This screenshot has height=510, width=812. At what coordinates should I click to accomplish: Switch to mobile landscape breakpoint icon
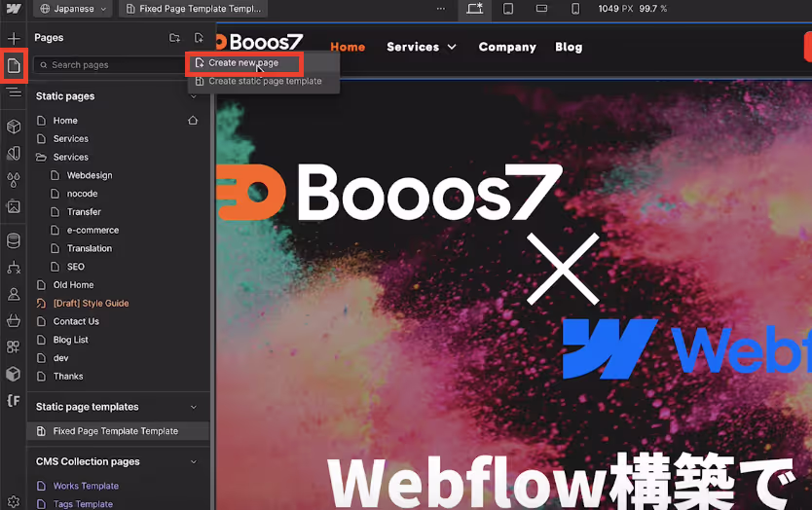coord(541,9)
